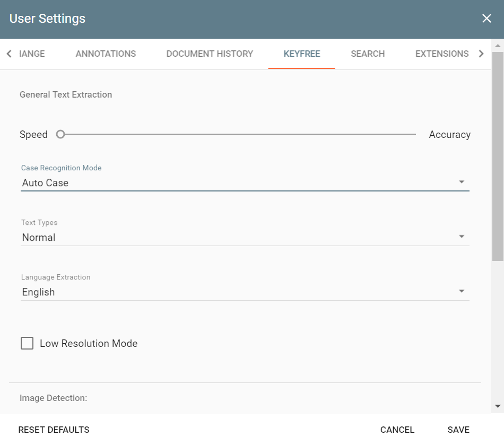Click RESET DEFAULTS
Viewport: 504px width, 445px height.
pos(54,430)
